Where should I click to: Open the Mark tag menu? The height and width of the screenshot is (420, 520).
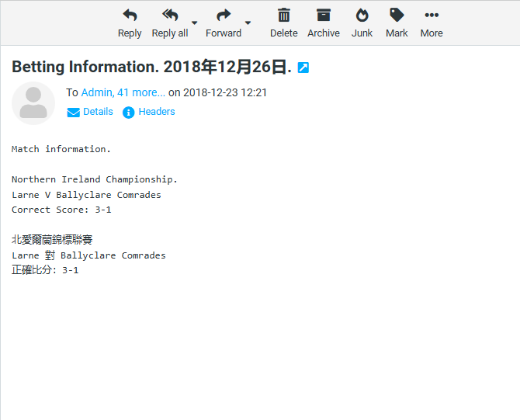(397, 23)
